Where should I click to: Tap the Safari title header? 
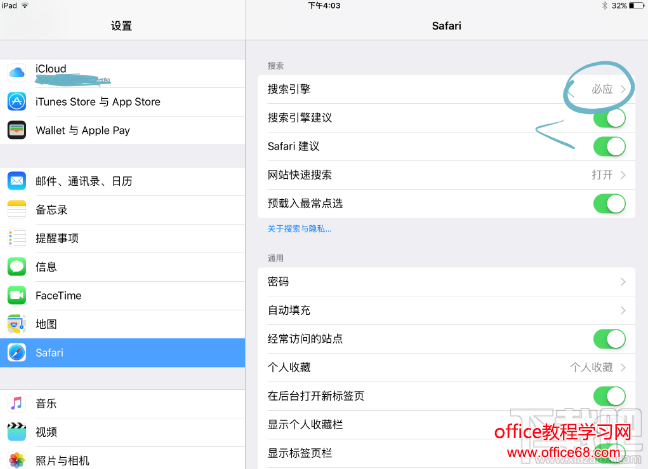[x=446, y=26]
